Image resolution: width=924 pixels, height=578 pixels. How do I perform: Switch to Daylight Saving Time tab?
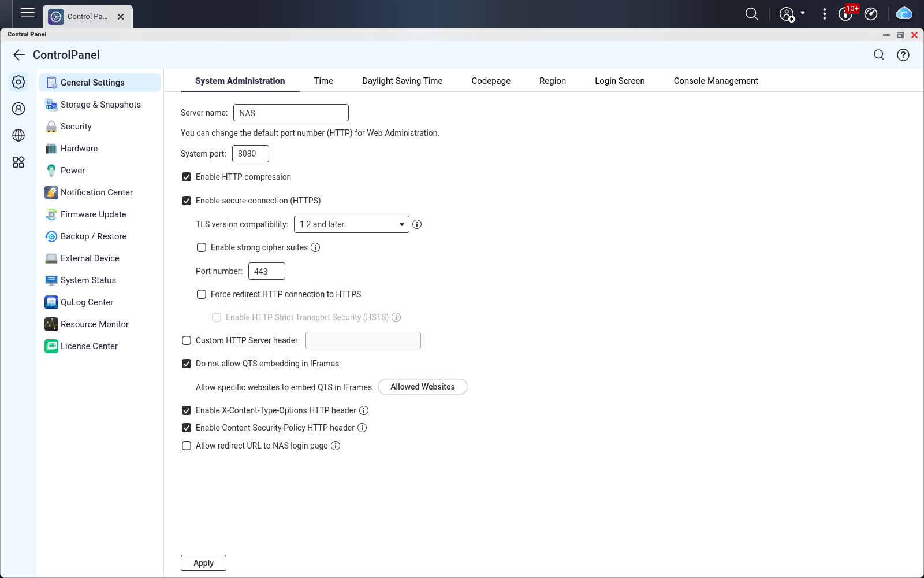point(403,81)
